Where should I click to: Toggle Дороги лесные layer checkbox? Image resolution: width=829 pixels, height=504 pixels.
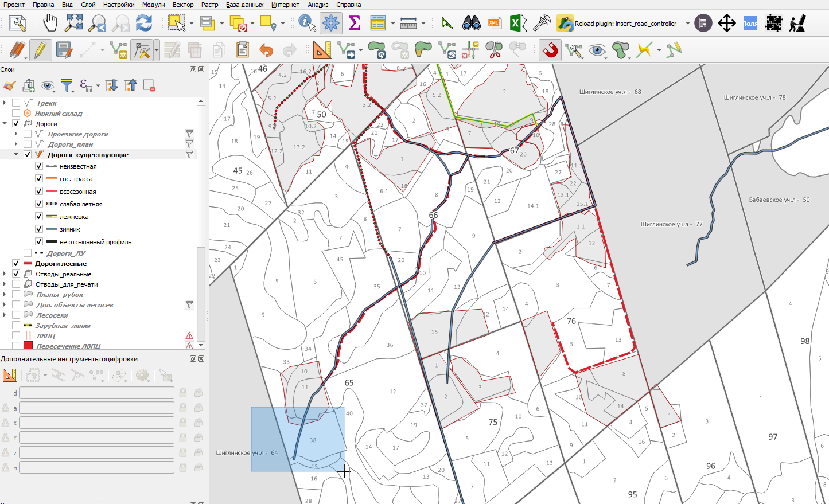tap(16, 264)
